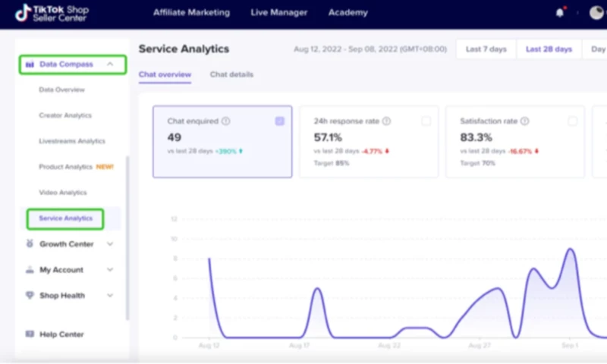
Task: Collapse the Data Compass section chevron
Action: (x=110, y=64)
